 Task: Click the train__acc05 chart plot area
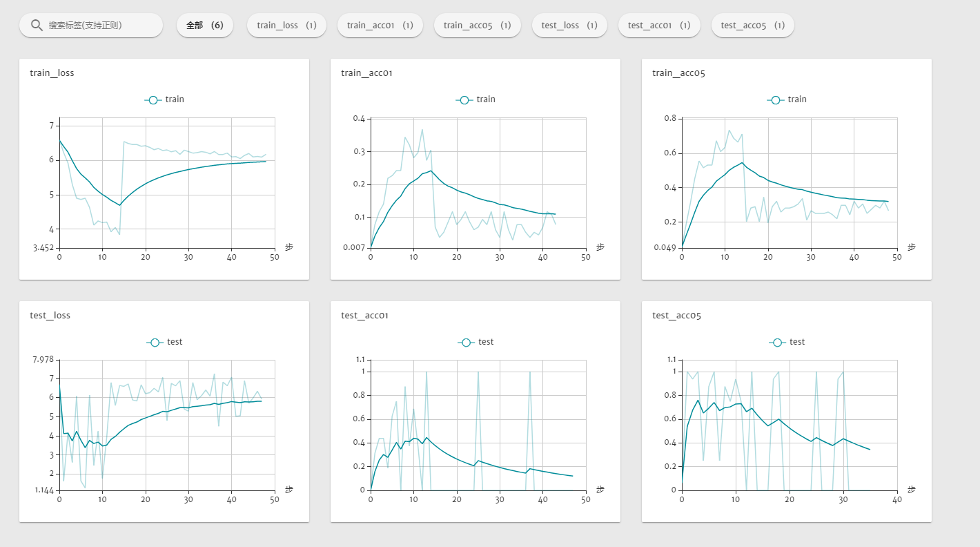(x=790, y=182)
